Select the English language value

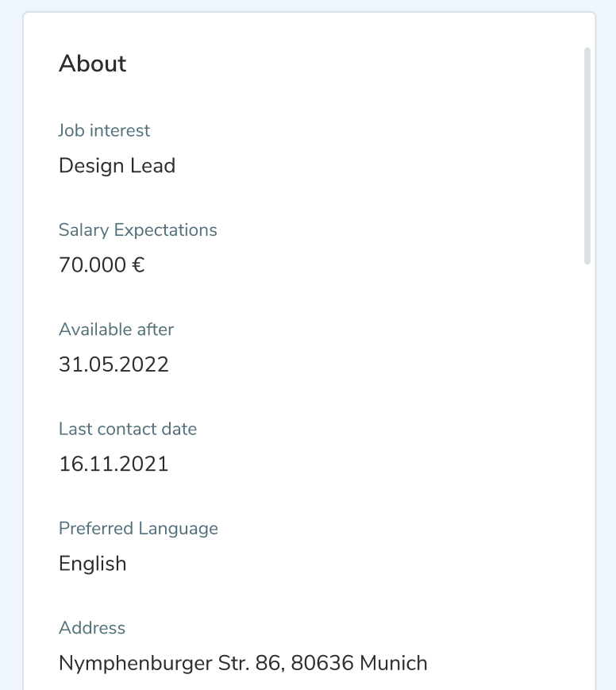pos(92,564)
